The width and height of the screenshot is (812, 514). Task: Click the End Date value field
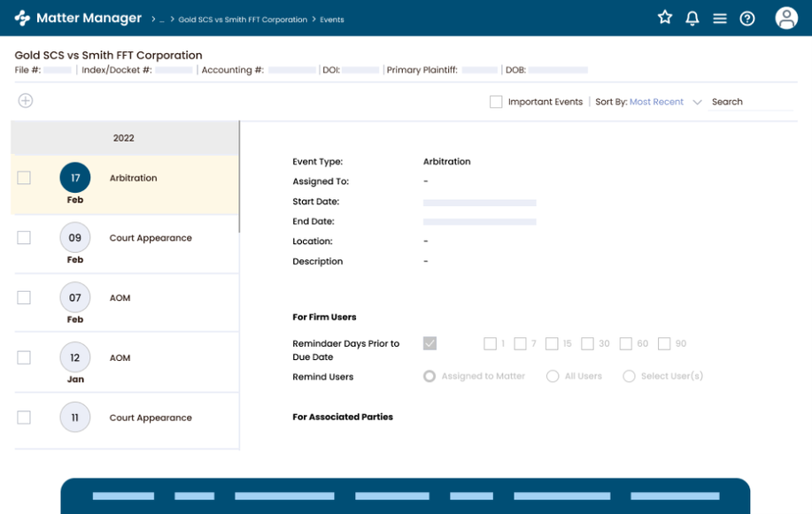click(x=480, y=222)
